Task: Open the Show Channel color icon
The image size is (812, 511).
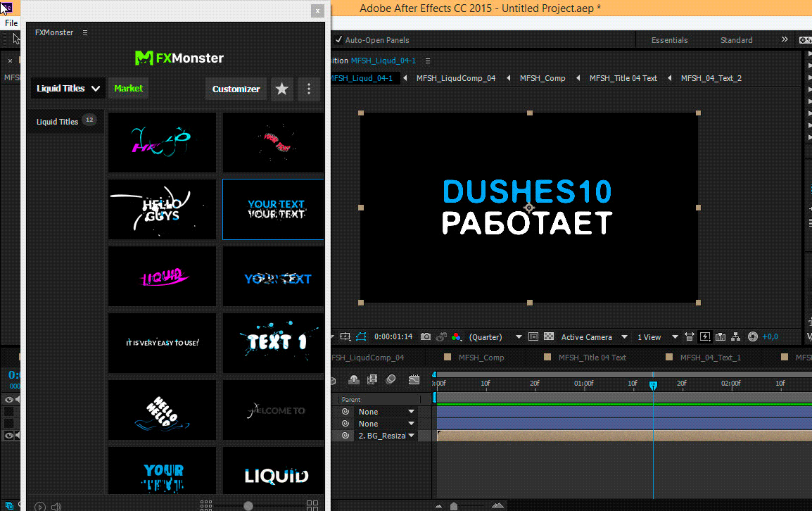Action: (456, 337)
